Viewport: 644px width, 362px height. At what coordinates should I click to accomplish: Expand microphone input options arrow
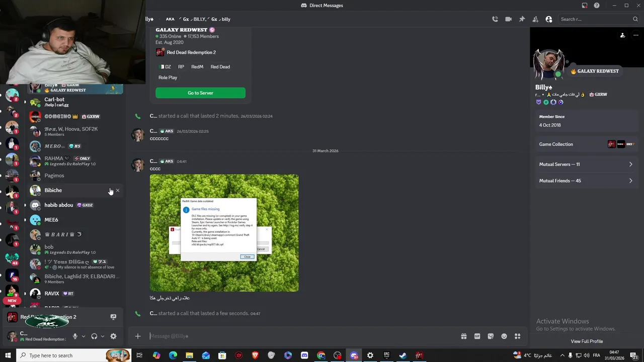[84, 336]
